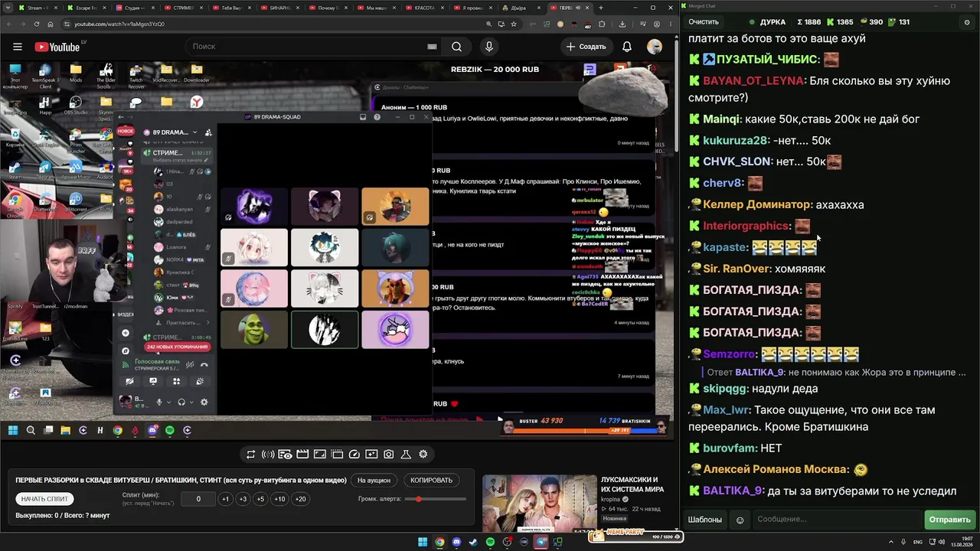Open the YouTube account avatar menu
Image resolution: width=980 pixels, height=551 pixels.
pos(655,47)
